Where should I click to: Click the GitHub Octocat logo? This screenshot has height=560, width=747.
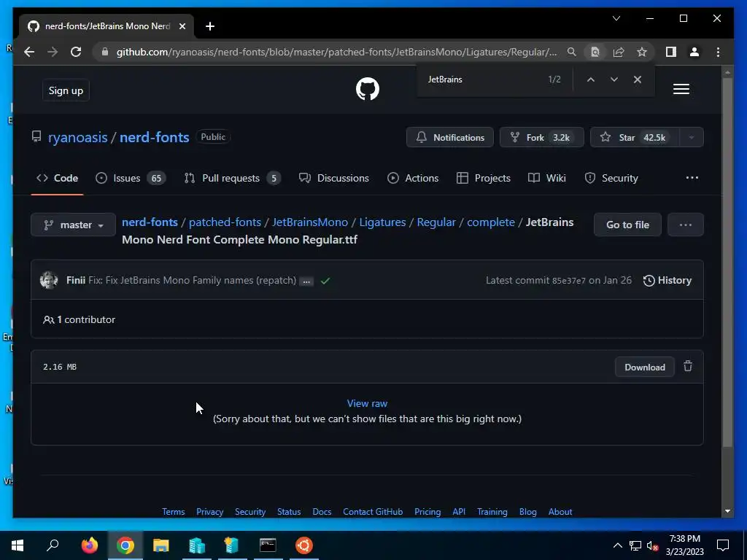click(368, 89)
